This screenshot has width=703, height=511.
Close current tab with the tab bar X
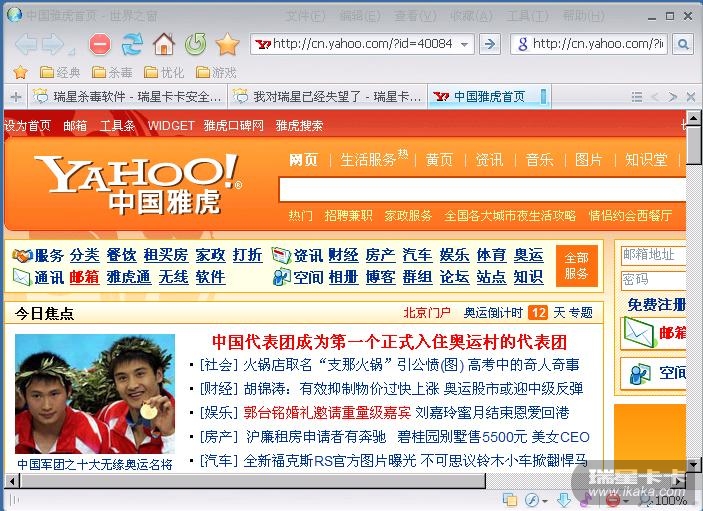pos(690,97)
